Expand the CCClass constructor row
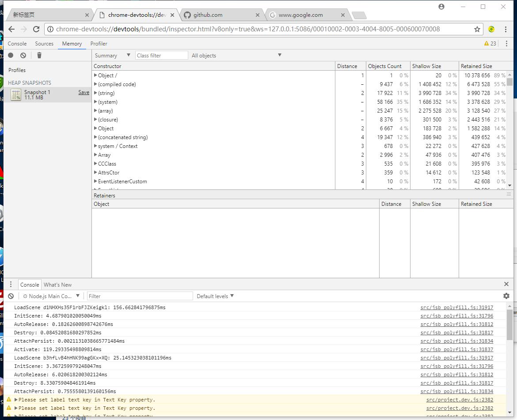This screenshot has width=517, height=420. (x=95, y=164)
